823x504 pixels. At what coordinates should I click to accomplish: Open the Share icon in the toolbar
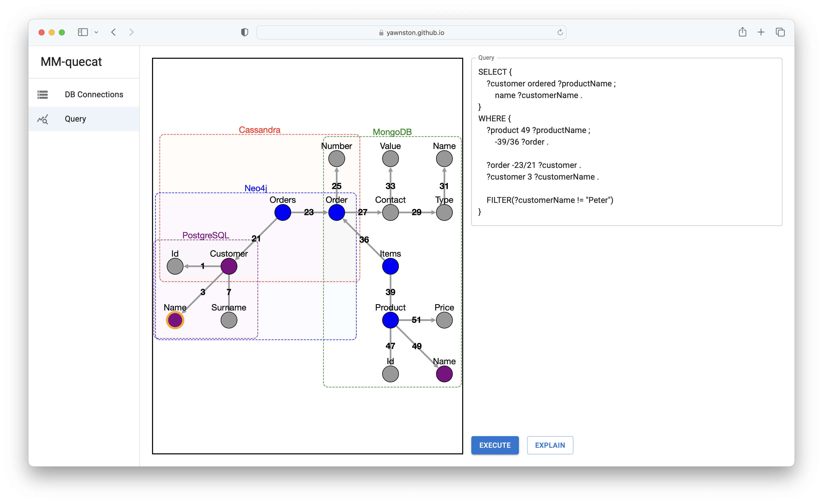coord(742,32)
